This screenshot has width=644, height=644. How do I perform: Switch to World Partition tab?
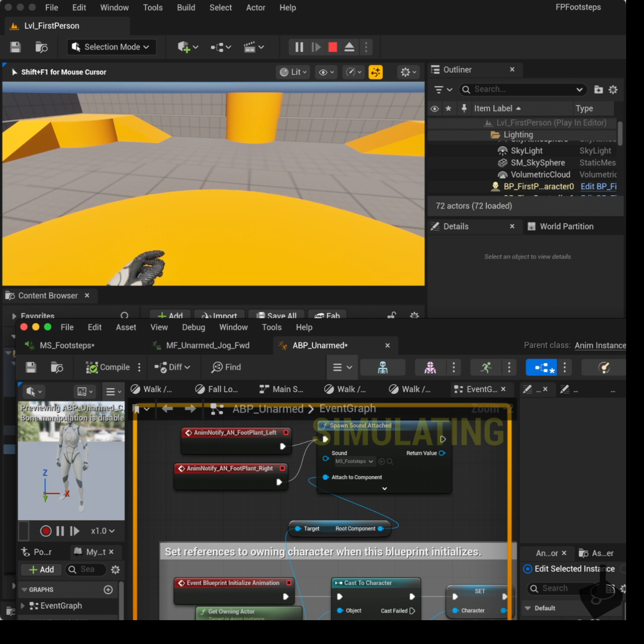(x=561, y=227)
